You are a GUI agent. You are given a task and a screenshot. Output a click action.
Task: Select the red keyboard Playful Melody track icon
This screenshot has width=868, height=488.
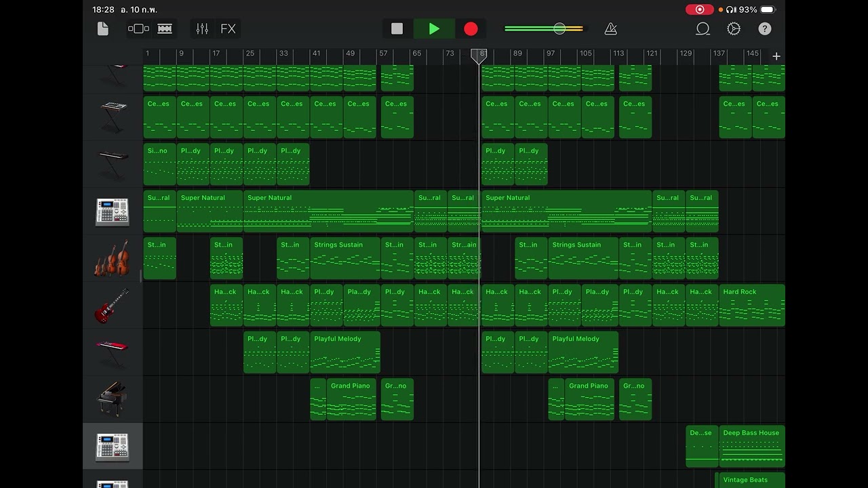tap(112, 352)
